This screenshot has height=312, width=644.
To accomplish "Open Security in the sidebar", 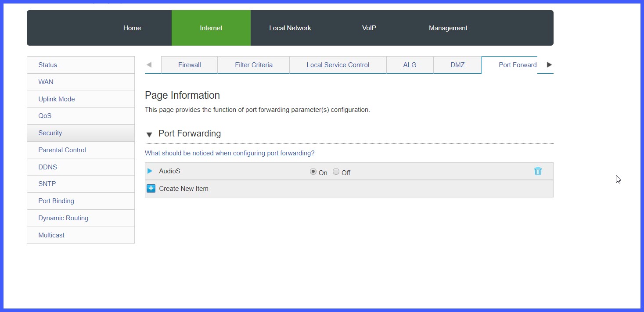I will pos(81,133).
